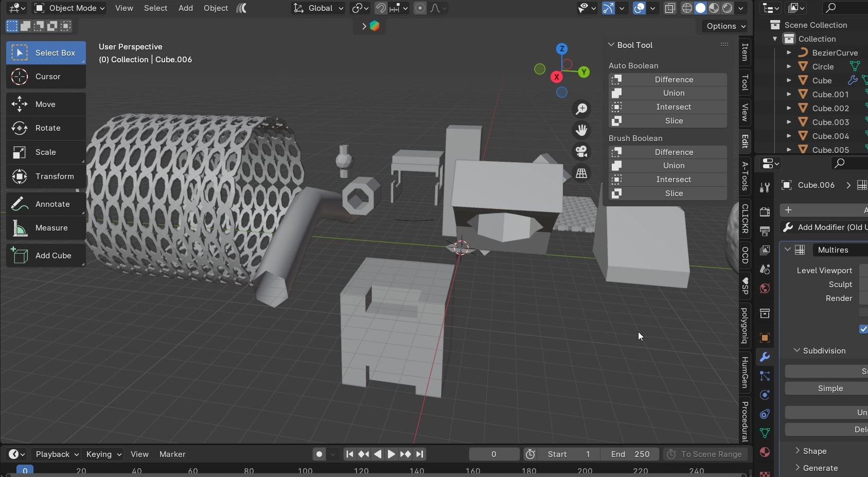Toggle viewport overlays display
Image resolution: width=868 pixels, height=477 pixels.
639,8
